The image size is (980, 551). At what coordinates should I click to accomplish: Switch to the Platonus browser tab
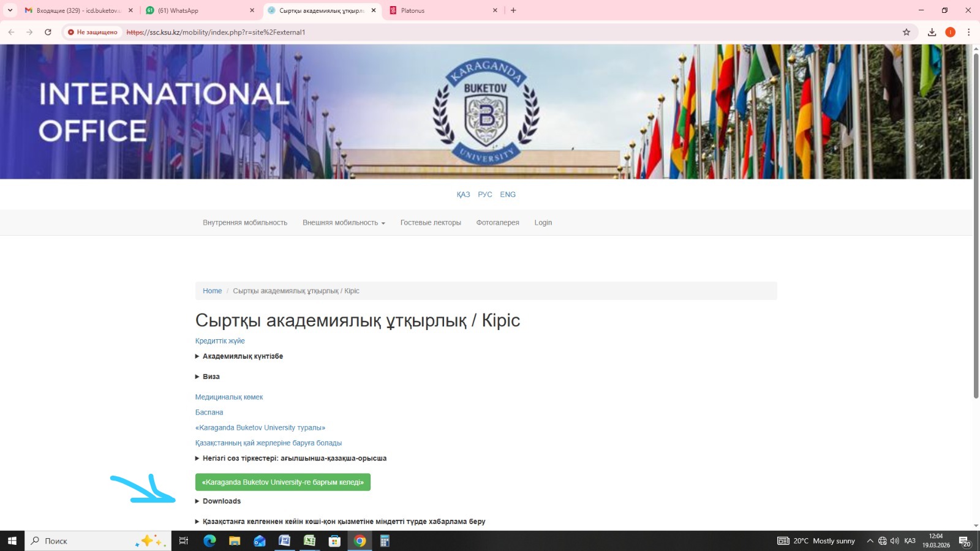(441, 10)
